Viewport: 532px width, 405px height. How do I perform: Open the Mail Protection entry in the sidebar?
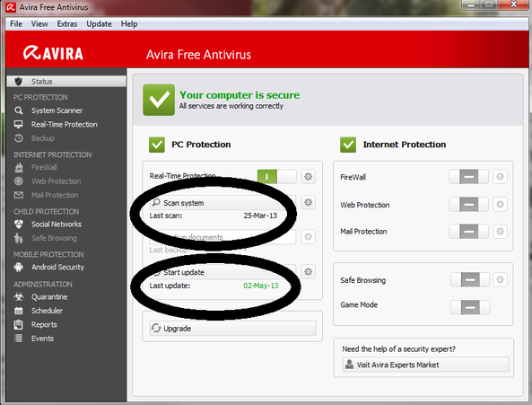55,195
